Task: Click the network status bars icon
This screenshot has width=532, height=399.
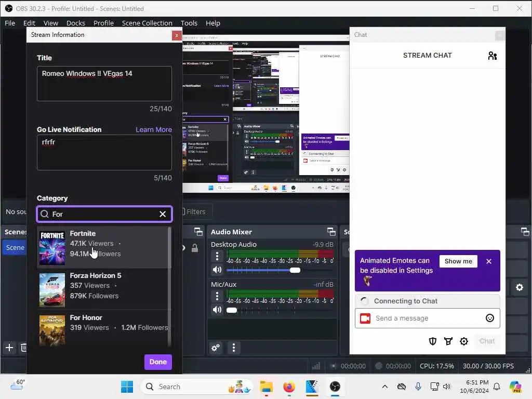Action: coord(316,366)
